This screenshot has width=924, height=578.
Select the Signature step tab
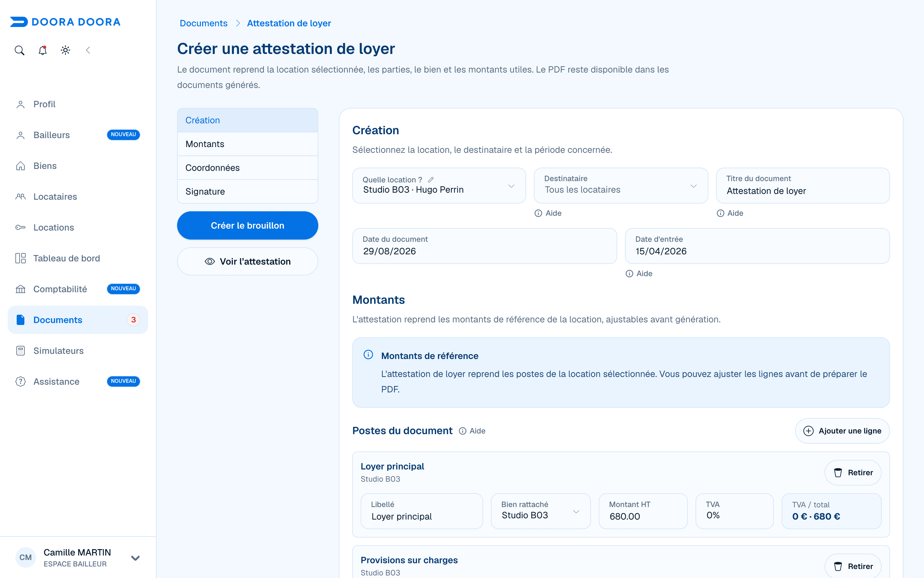tap(247, 191)
